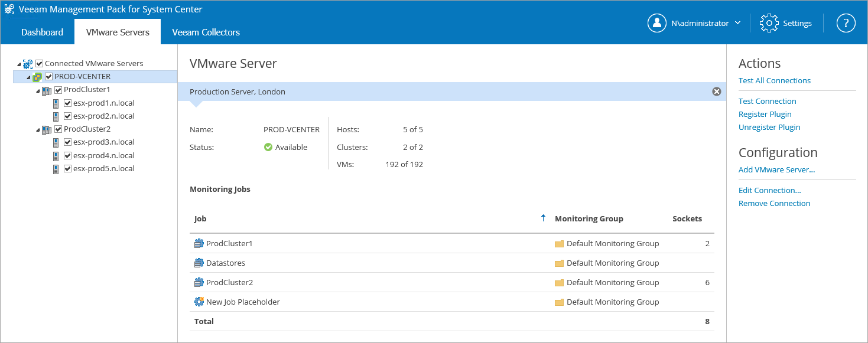Sort jobs by the Job column header
The image size is (868, 343).
point(200,218)
